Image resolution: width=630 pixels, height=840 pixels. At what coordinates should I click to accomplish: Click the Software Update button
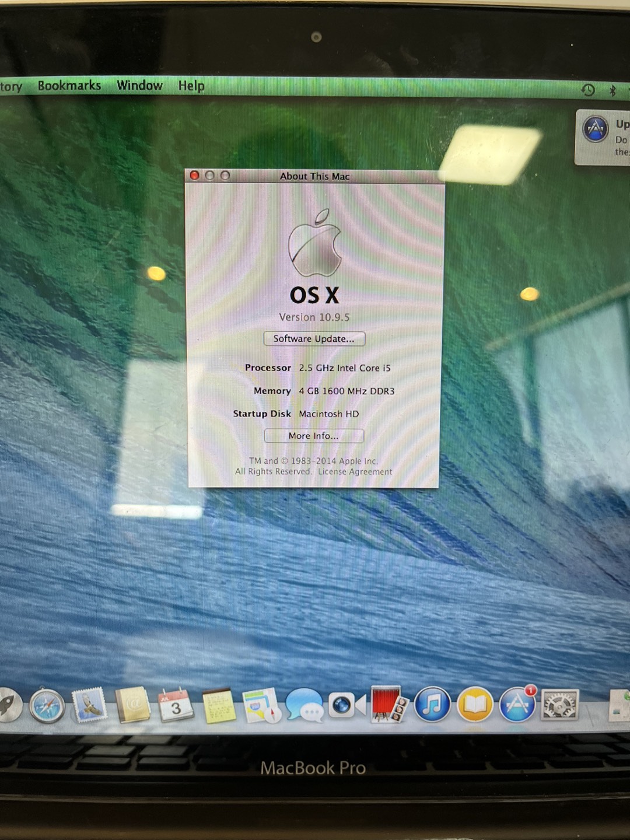313,339
